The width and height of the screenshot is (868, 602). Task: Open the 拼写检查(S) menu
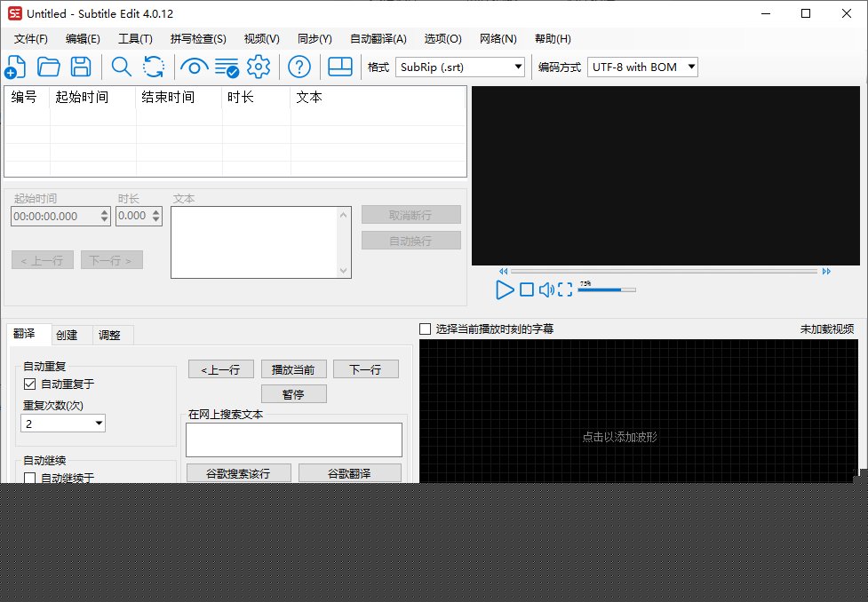coord(198,39)
